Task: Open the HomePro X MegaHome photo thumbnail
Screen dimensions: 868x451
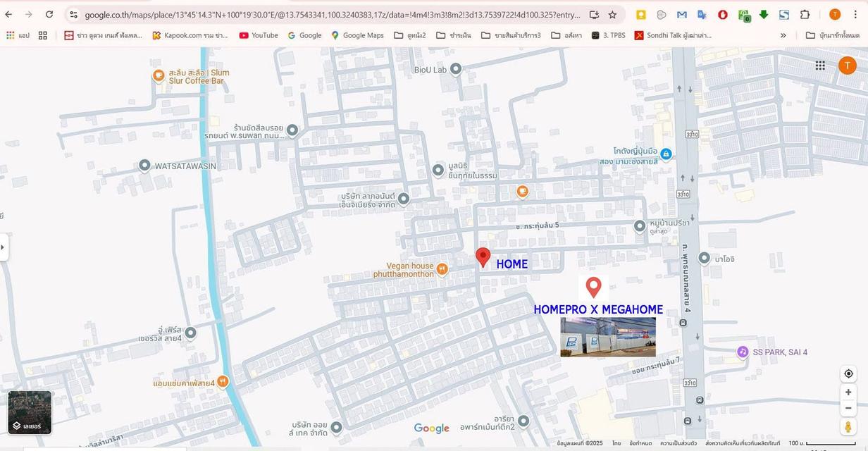Action: (x=608, y=337)
